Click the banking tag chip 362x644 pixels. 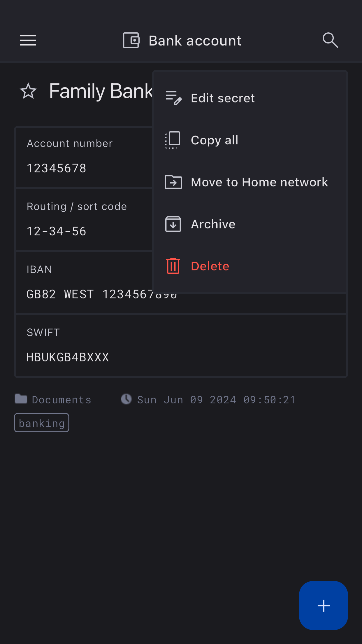coord(42,423)
